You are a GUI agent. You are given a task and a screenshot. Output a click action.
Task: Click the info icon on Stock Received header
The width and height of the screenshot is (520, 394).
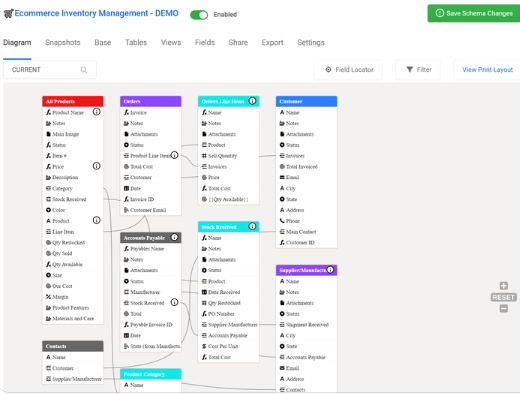coord(252,226)
